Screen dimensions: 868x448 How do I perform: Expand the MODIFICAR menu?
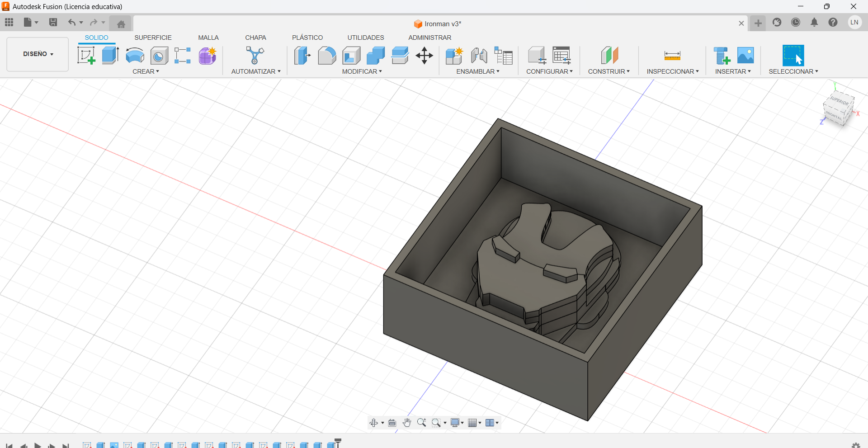pos(362,71)
